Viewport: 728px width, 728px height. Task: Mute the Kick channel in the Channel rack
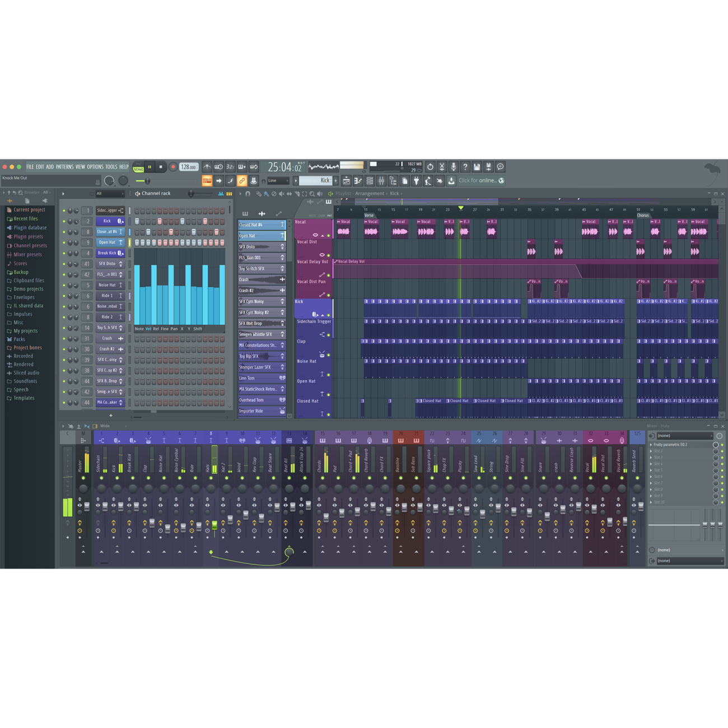click(64, 221)
